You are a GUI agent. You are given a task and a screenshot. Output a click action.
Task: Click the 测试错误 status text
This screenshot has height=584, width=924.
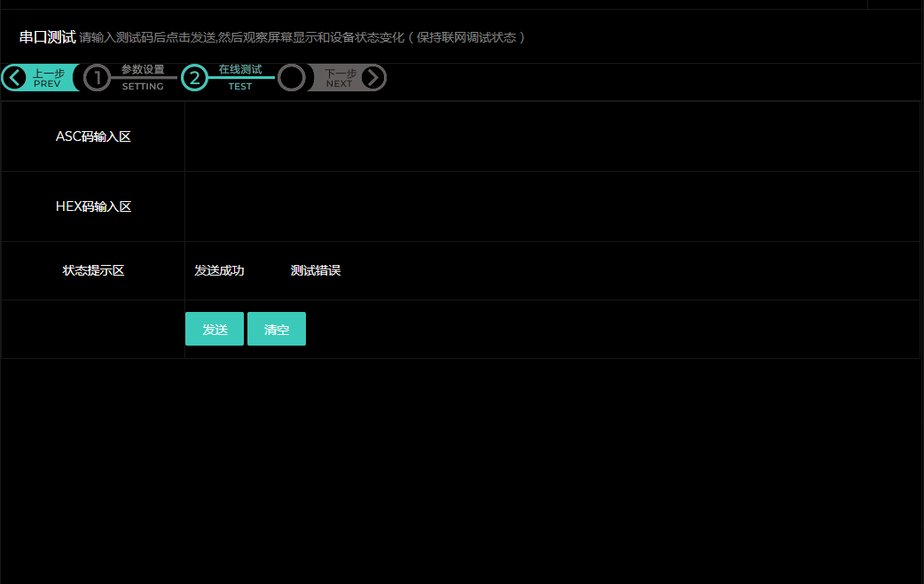pos(316,271)
